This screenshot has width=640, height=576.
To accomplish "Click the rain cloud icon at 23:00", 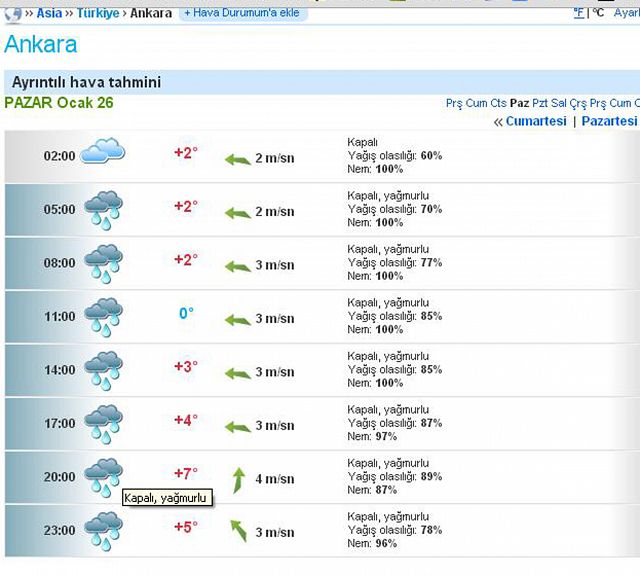I will coord(103,531).
